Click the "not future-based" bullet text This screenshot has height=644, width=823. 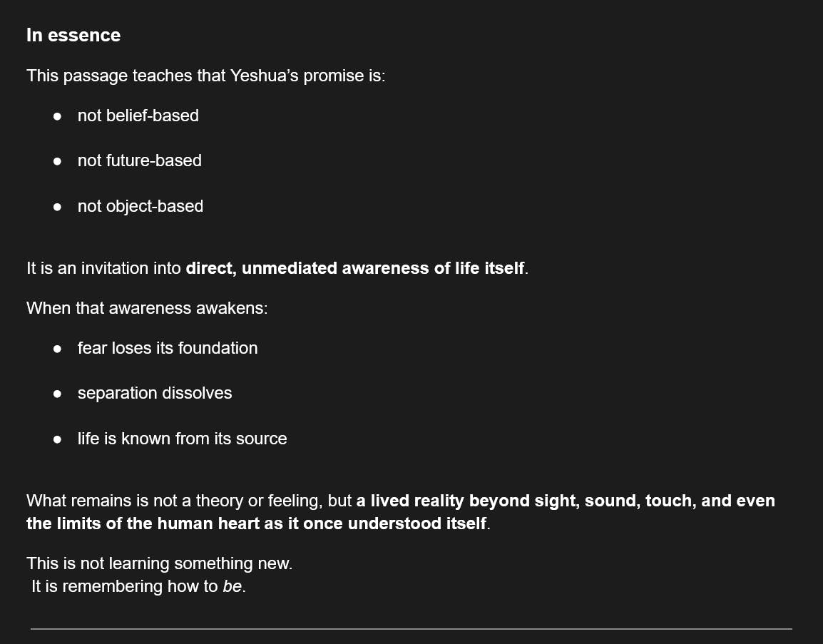click(139, 160)
